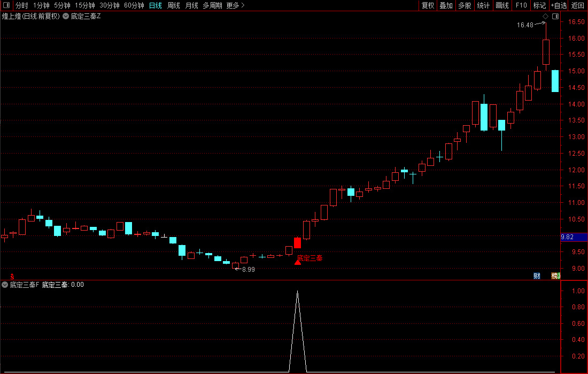The image size is (588, 374).
Task: Switch to 月线 monthly chart
Action: [x=191, y=5]
